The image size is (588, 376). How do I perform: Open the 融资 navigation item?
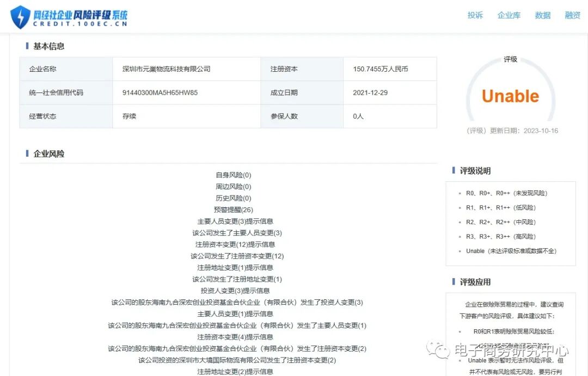point(573,15)
